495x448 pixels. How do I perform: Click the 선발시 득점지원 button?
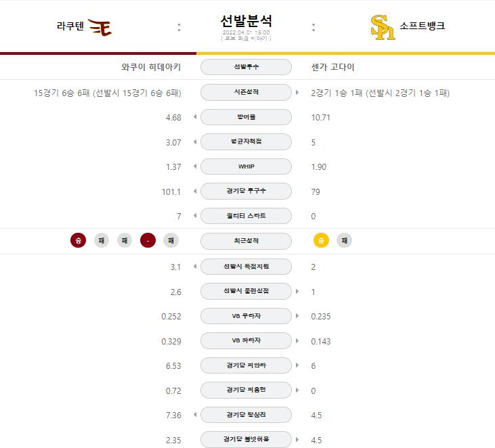point(246,266)
